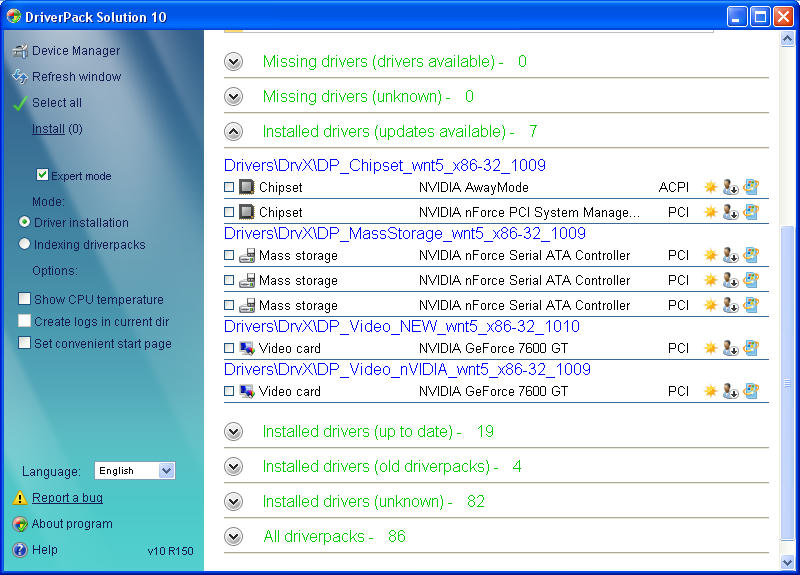
Task: Click DriverPack Solution logo in the title bar
Action: [x=14, y=16]
